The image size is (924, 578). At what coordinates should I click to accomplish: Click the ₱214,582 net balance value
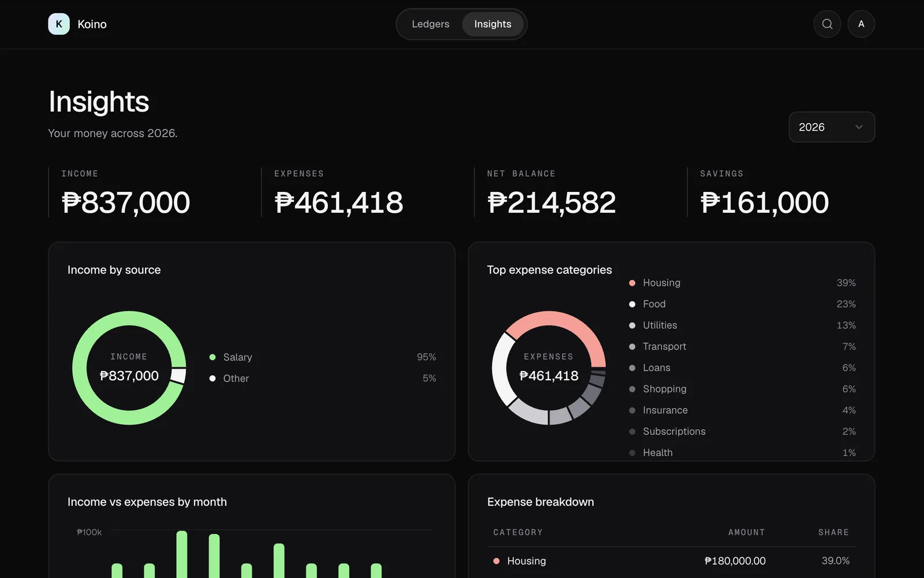(552, 203)
